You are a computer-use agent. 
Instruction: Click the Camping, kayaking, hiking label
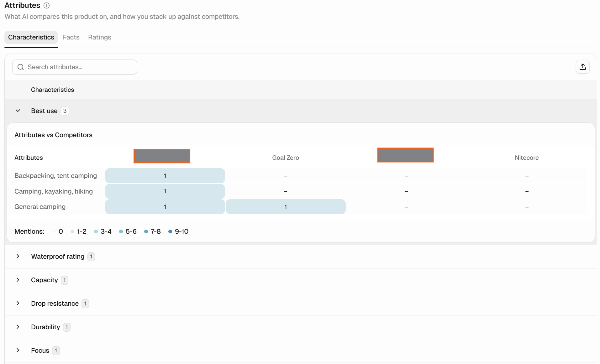pos(54,191)
